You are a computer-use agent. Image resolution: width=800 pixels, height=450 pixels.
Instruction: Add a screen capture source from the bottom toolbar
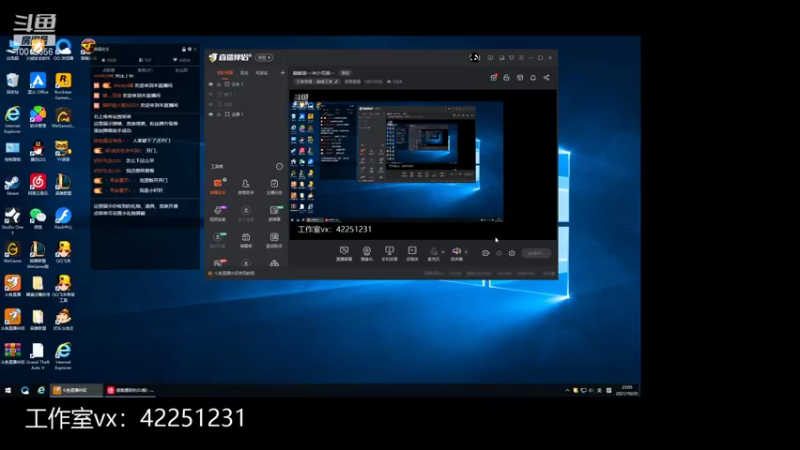click(344, 253)
